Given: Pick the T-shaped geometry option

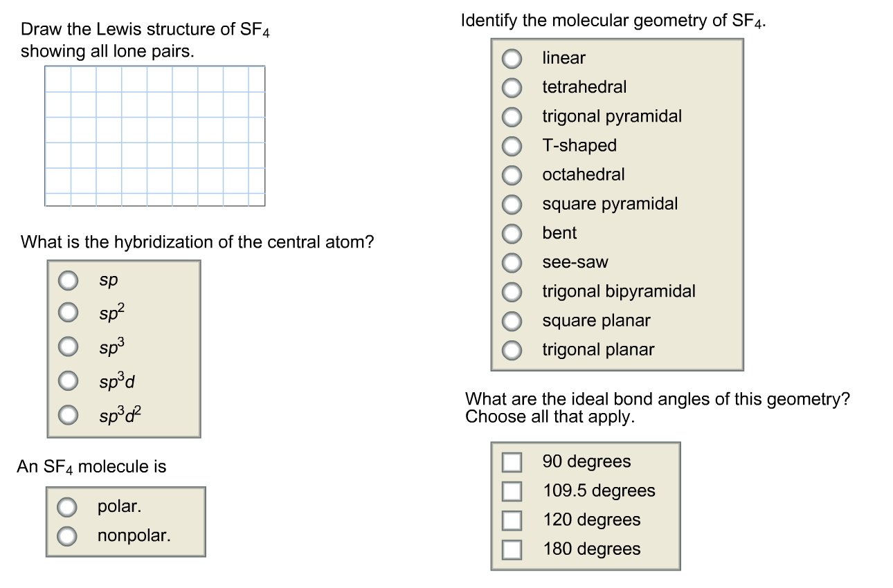Looking at the screenshot, I should pyautogui.click(x=512, y=146).
